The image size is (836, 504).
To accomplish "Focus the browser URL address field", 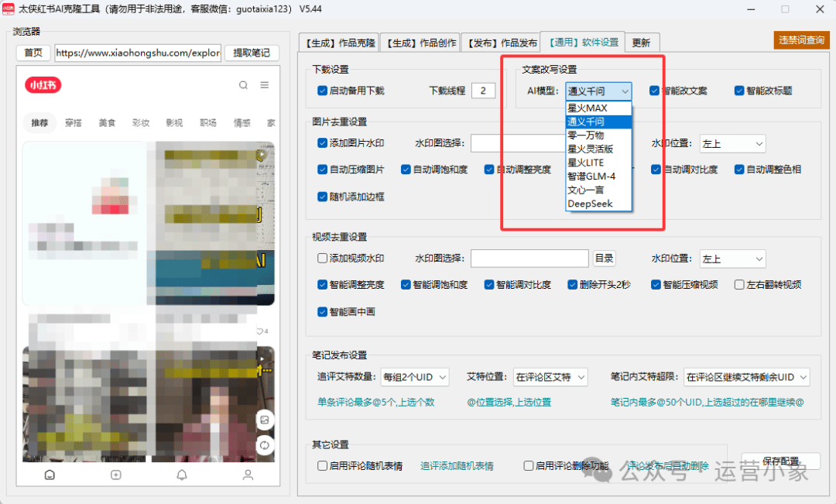I will (x=138, y=53).
